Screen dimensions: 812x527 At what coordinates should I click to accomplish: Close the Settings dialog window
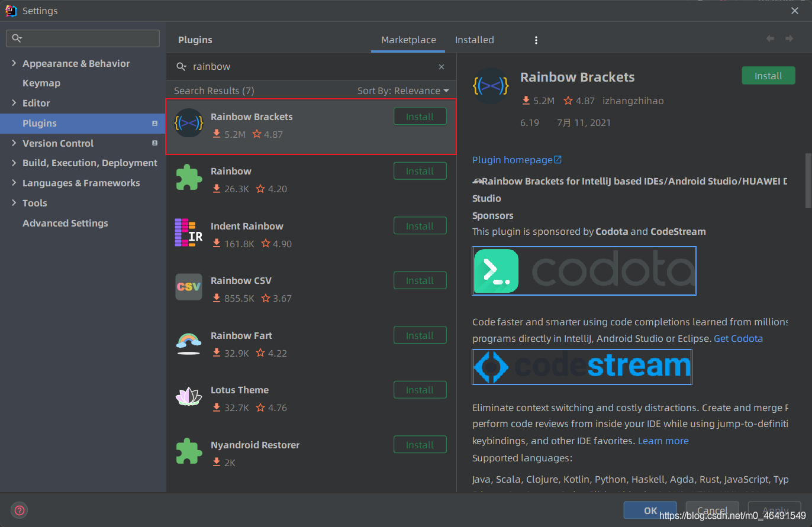pyautogui.click(x=794, y=10)
